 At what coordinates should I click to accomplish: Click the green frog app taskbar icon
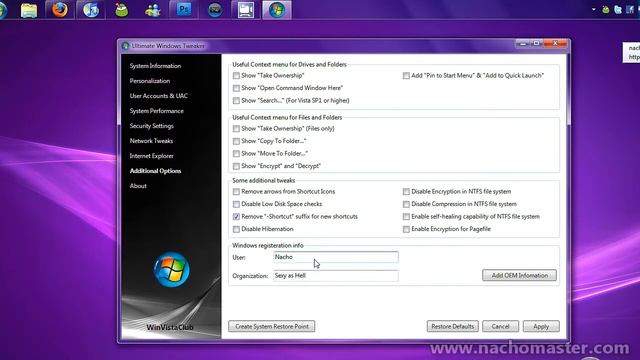(x=122, y=10)
